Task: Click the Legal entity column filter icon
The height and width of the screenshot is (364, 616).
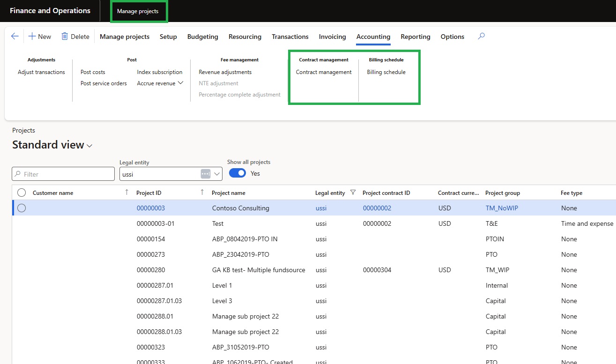Action: pos(353,193)
